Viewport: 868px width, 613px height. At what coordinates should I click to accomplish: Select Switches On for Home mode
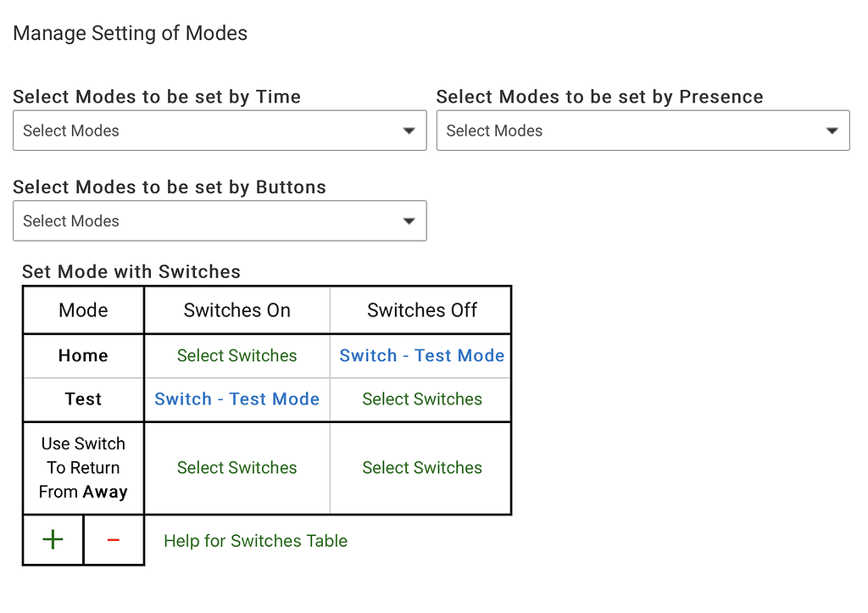click(x=237, y=356)
